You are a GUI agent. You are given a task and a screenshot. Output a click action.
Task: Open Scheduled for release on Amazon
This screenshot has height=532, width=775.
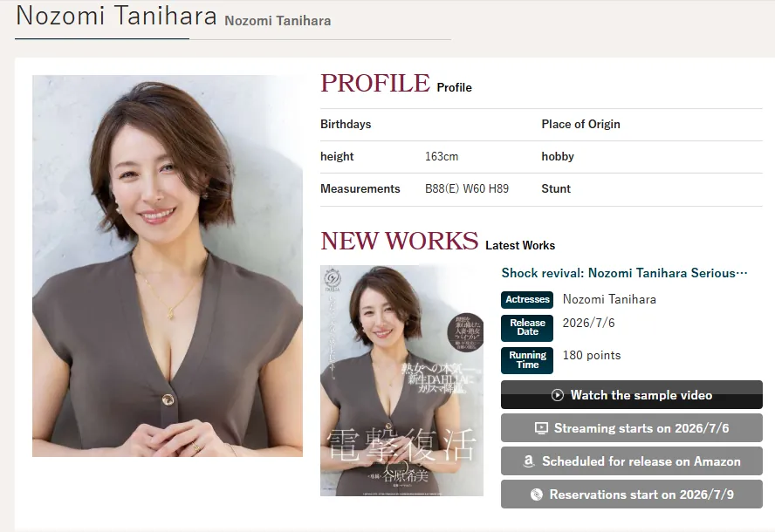tap(632, 460)
